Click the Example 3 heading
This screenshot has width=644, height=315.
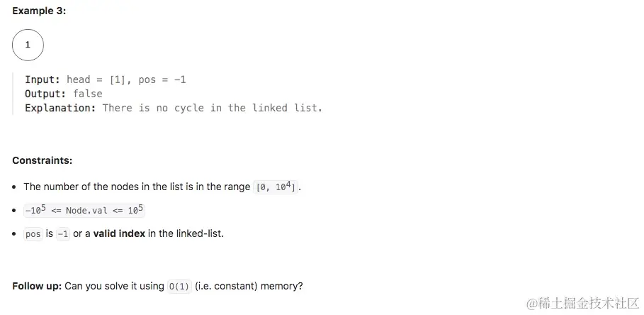click(39, 11)
